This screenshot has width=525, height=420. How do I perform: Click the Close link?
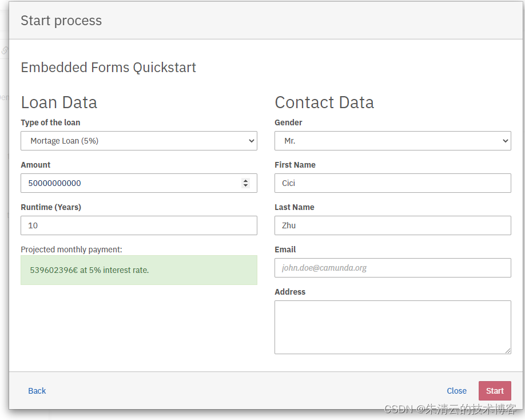click(x=456, y=391)
